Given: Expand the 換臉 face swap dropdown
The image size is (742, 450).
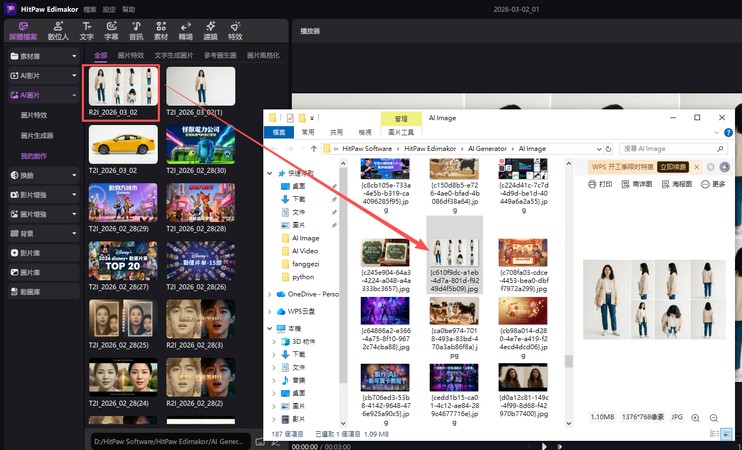Looking at the screenshot, I should [x=74, y=175].
